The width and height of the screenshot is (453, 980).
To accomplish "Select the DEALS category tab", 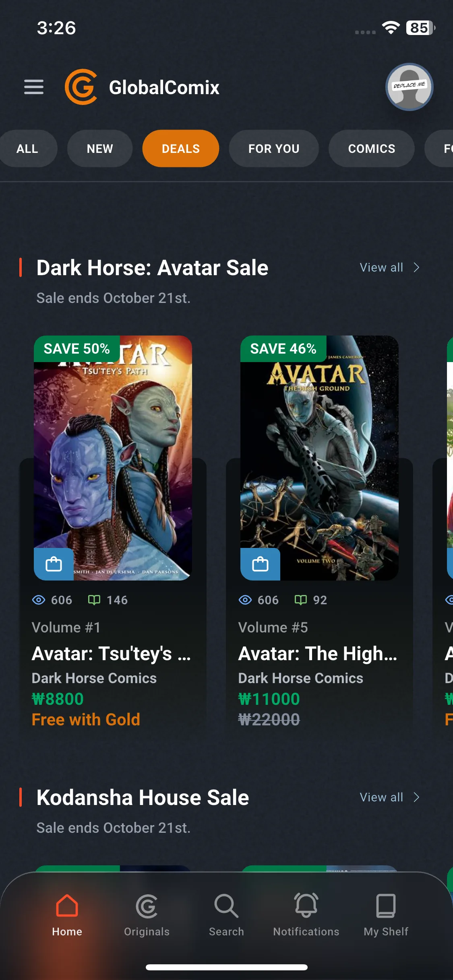I will (x=181, y=148).
